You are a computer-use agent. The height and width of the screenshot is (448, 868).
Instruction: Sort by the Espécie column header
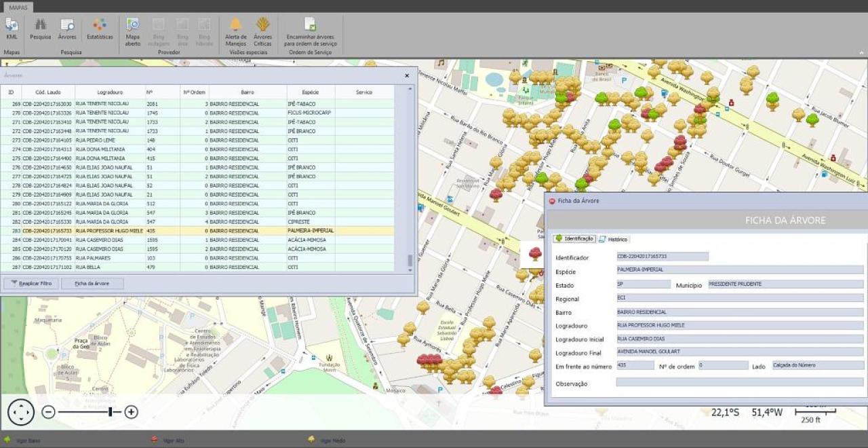click(x=311, y=92)
